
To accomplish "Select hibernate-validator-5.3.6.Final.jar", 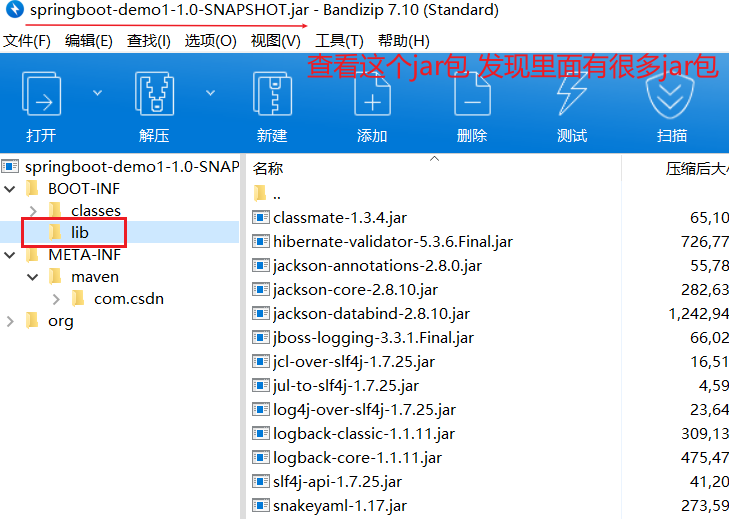I will click(x=393, y=242).
